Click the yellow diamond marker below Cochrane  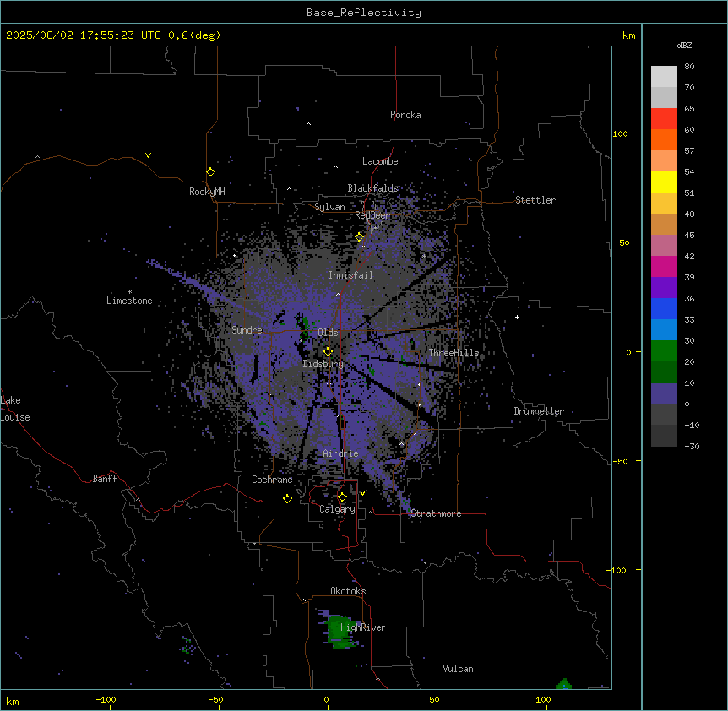[x=287, y=498]
